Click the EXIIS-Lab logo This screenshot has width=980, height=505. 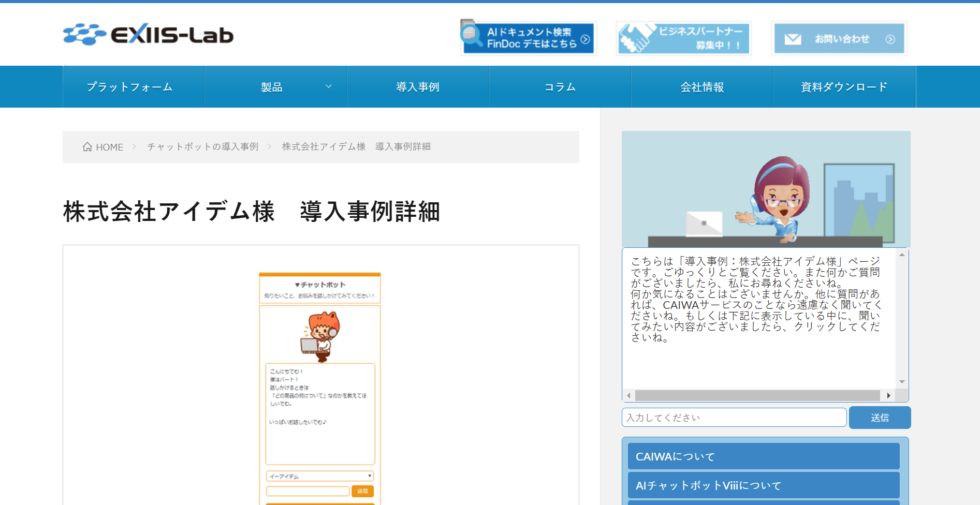[148, 35]
